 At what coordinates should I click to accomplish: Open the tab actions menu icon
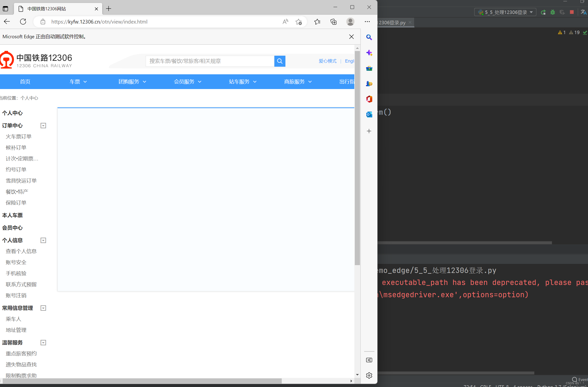click(5, 9)
